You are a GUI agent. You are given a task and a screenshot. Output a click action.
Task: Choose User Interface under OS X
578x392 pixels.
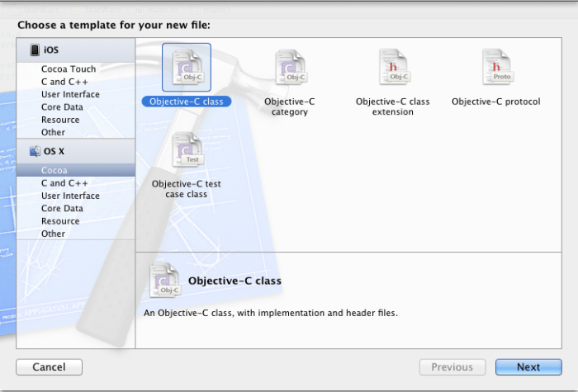tap(70, 196)
